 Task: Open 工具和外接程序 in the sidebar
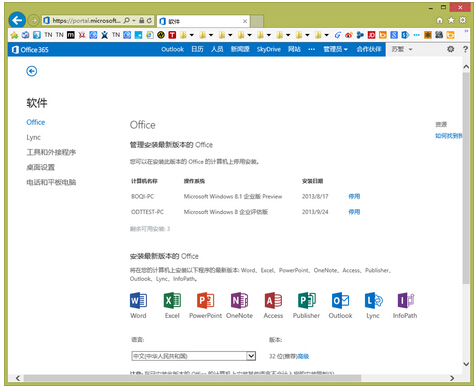click(x=51, y=152)
